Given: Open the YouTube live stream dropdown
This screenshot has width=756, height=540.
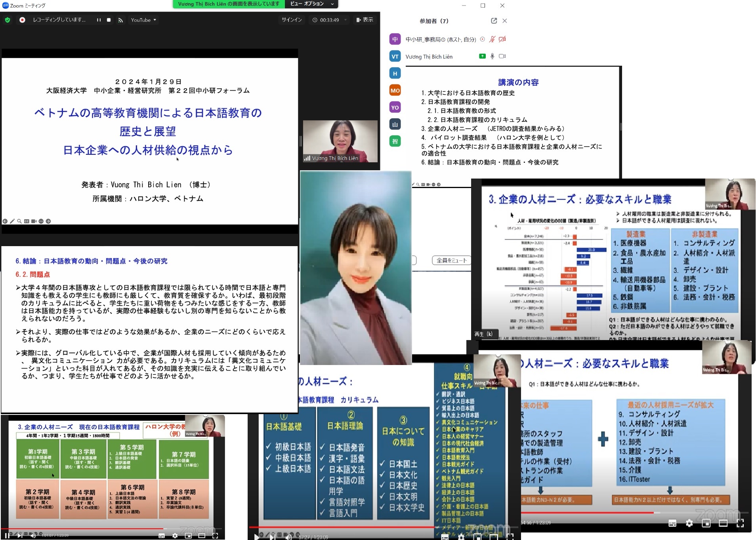Looking at the screenshot, I should click(x=143, y=20).
